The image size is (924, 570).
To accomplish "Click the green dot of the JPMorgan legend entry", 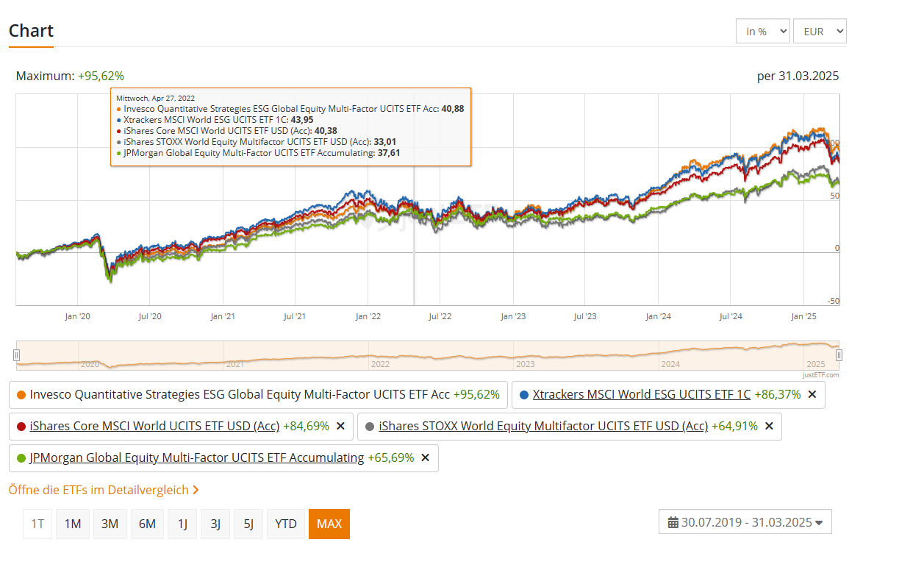I will (21, 458).
